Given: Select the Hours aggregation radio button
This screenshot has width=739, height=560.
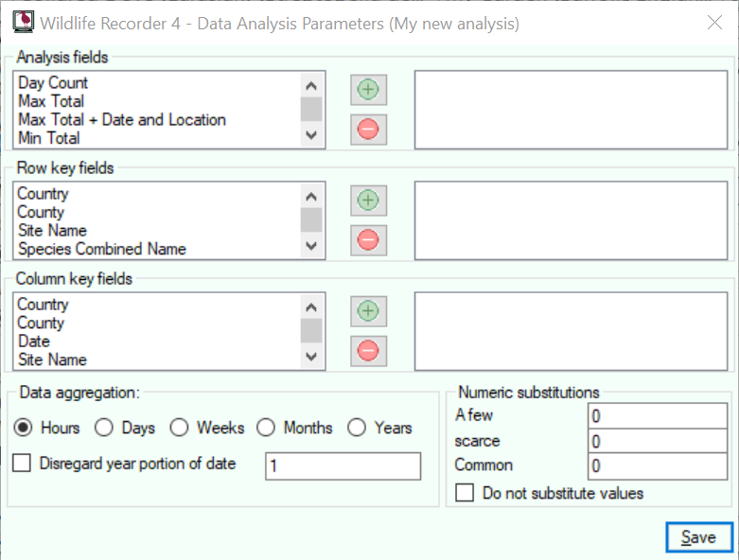Looking at the screenshot, I should (23, 428).
